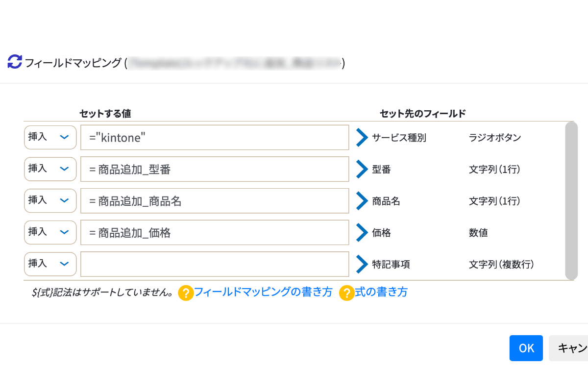
Task: Open the 挿入 dropdown on the 価格 row
Action: [49, 232]
